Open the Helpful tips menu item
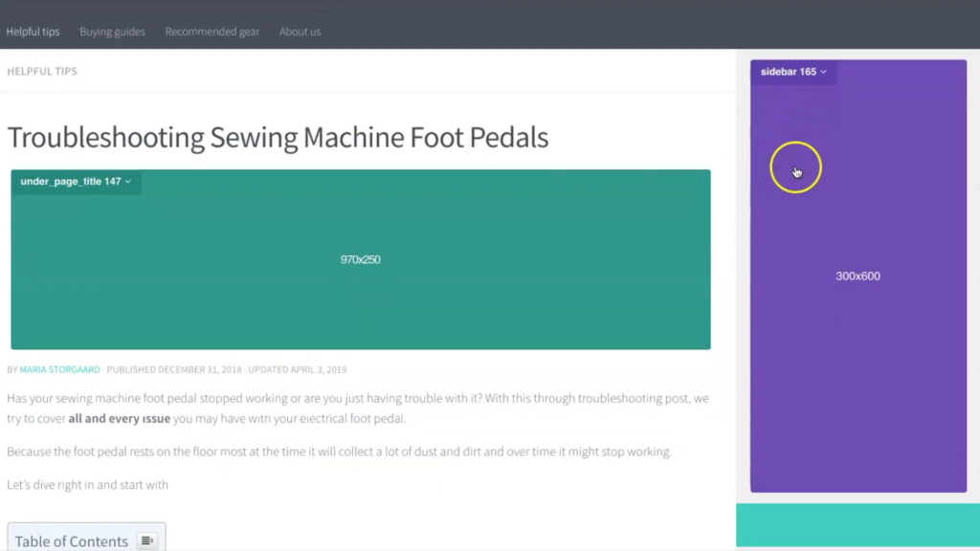 (x=33, y=32)
